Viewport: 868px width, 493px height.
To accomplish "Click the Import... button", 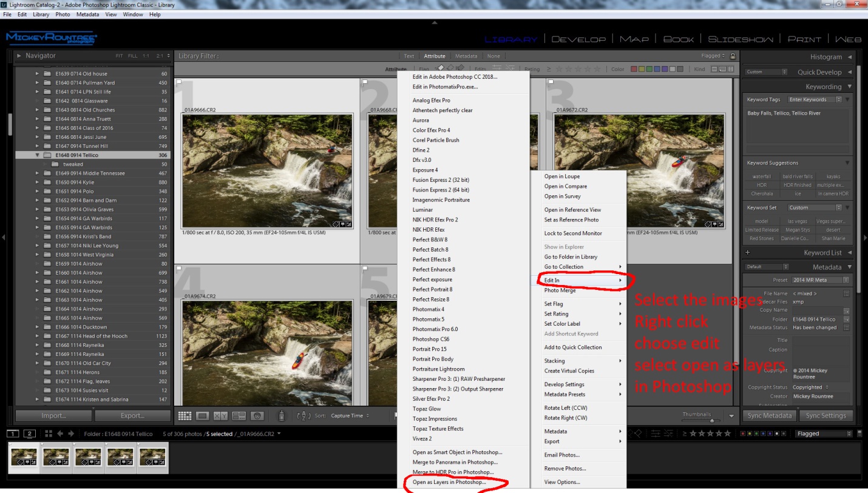I will pos(54,416).
